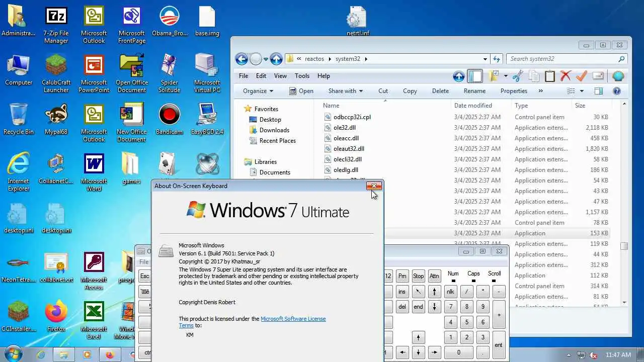Click the Bandicam desktop icon

pyautogui.click(x=169, y=119)
